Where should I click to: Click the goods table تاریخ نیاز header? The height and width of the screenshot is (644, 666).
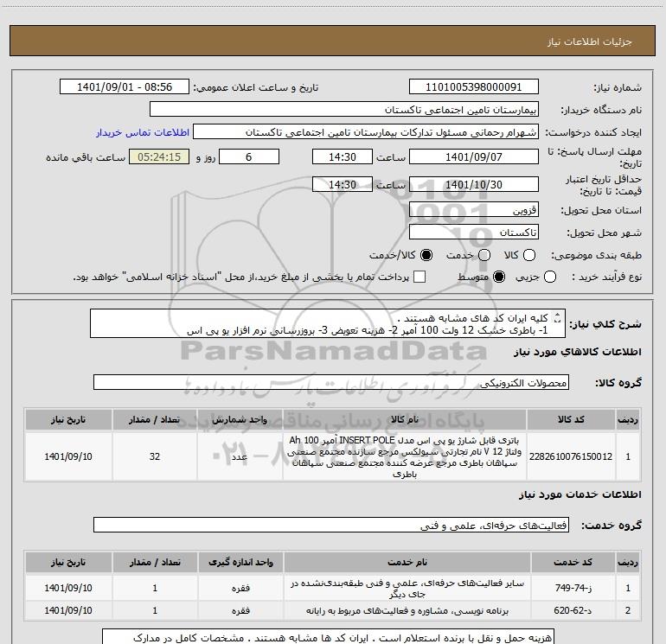pyautogui.click(x=68, y=419)
